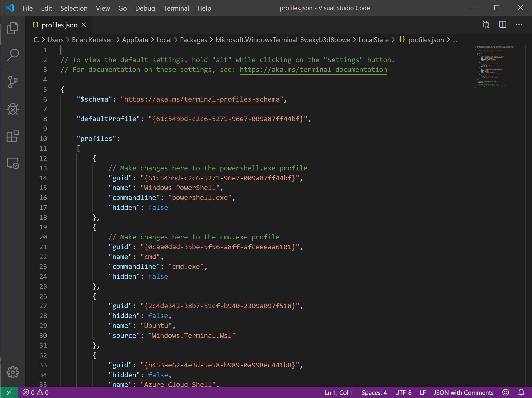Open the Explorer view in activity bar
The height and width of the screenshot is (398, 532).
12,28
